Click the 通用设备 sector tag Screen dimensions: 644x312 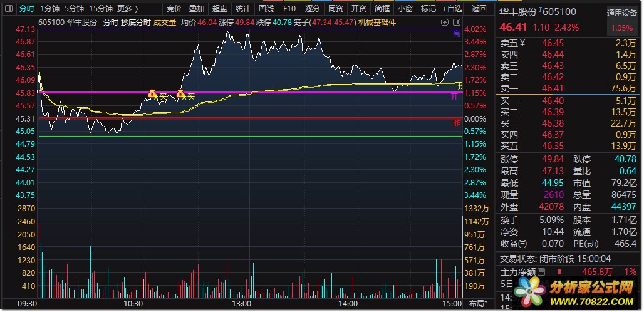click(x=622, y=13)
